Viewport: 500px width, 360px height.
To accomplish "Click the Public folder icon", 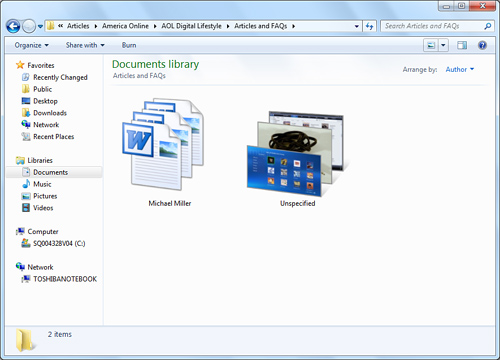I will pos(26,89).
